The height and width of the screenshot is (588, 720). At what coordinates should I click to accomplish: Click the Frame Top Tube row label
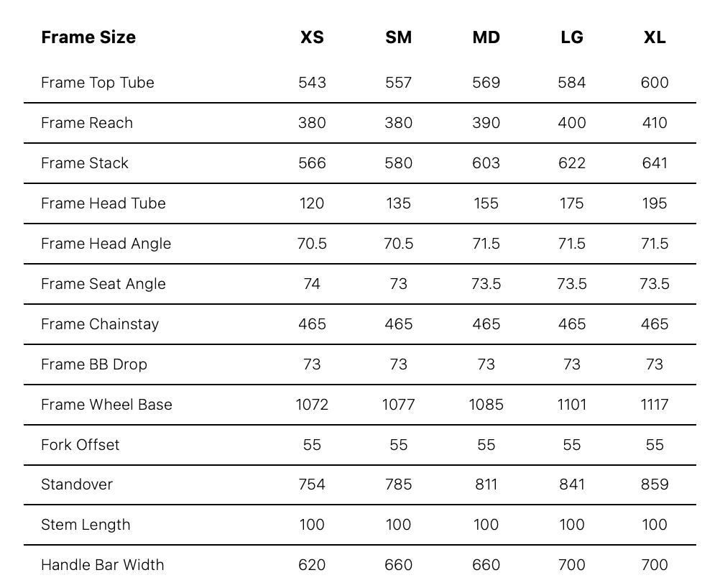[98, 83]
